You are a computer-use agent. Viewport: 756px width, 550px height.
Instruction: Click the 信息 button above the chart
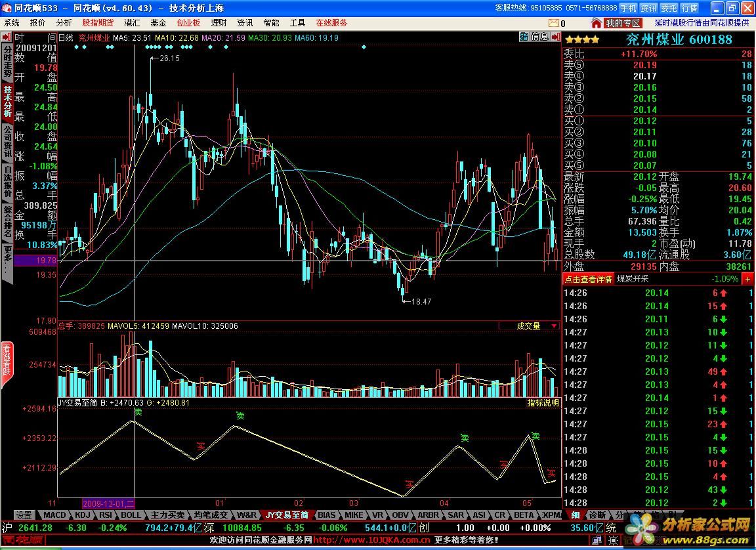[539, 37]
